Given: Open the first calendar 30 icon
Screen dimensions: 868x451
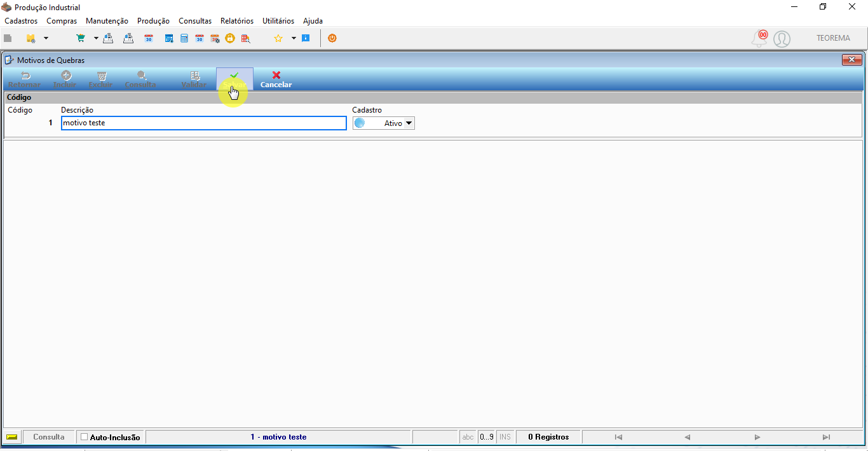Looking at the screenshot, I should (x=149, y=38).
